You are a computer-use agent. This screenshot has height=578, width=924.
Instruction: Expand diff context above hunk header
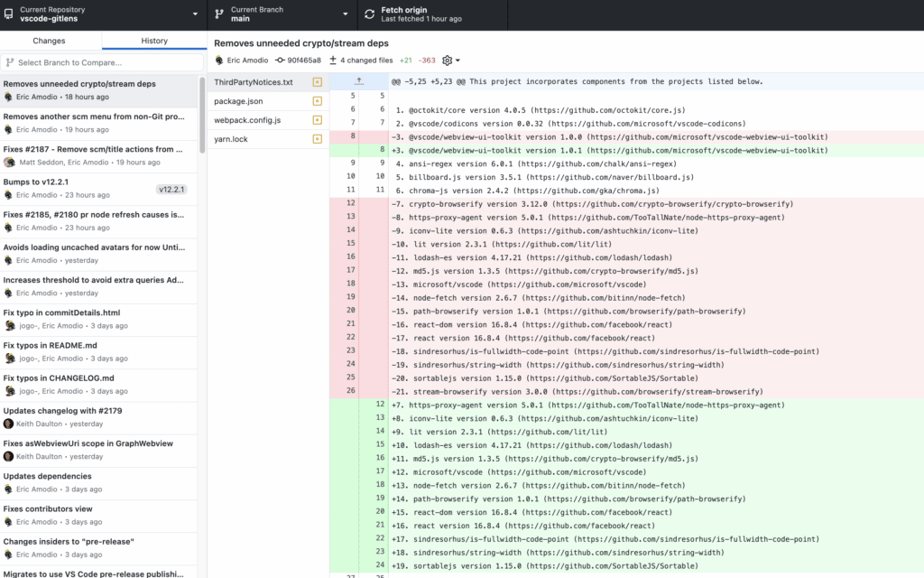point(359,81)
